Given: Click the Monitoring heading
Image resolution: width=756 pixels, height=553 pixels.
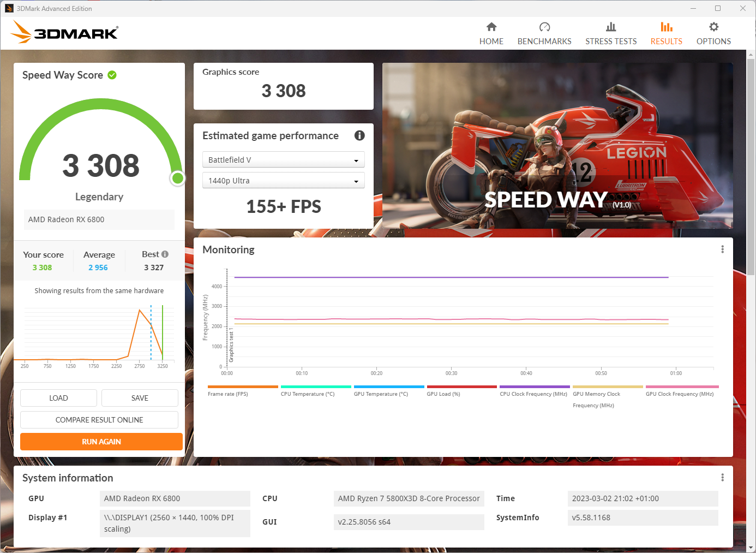Looking at the screenshot, I should [229, 249].
